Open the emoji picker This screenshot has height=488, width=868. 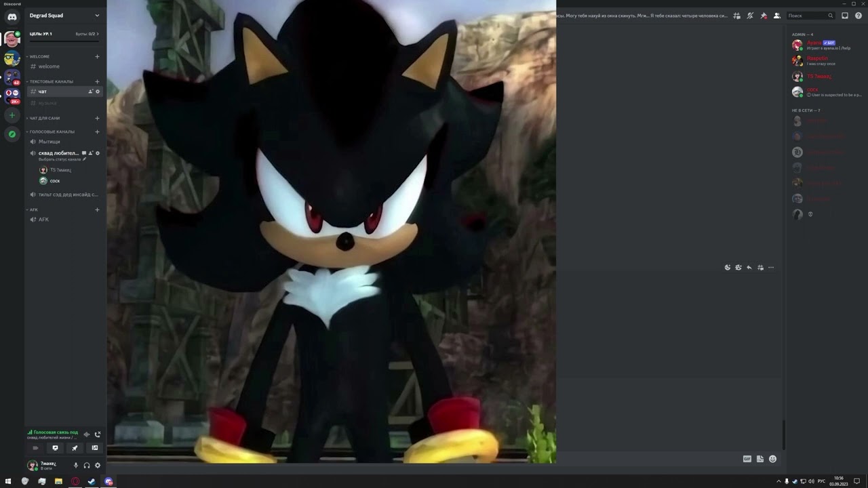click(772, 459)
